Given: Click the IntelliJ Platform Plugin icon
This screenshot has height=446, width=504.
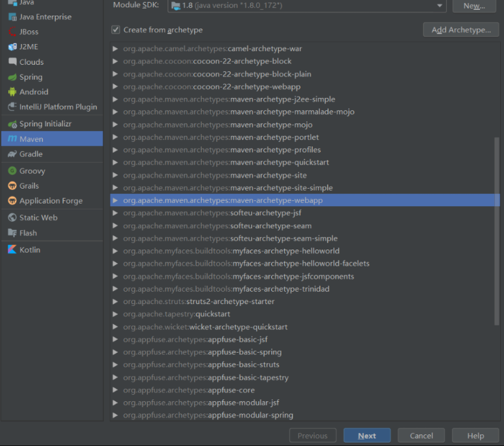Looking at the screenshot, I should tap(12, 107).
